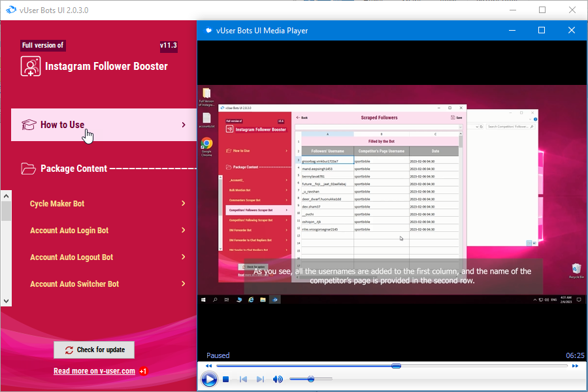Expand the Account Auto Logout Bot chevron
This screenshot has height=392, width=588.
[x=184, y=257]
